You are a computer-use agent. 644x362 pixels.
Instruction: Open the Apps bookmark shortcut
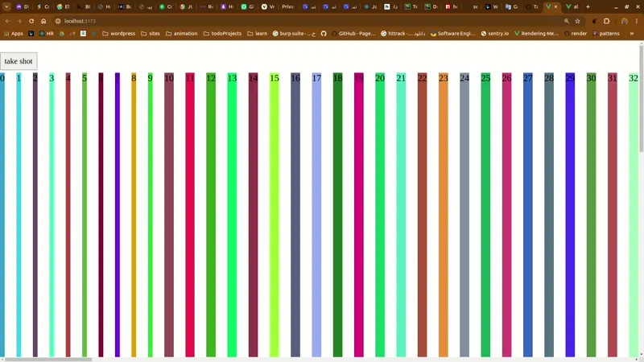pos(14,34)
